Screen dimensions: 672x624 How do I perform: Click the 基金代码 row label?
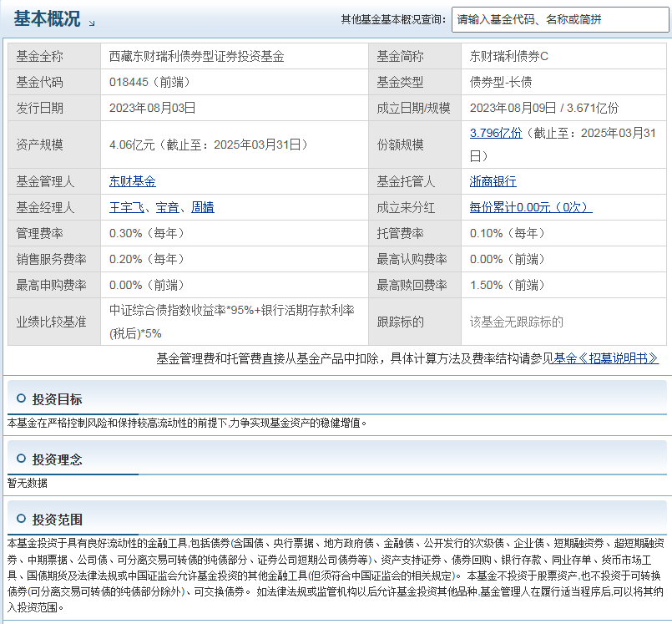click(x=39, y=82)
